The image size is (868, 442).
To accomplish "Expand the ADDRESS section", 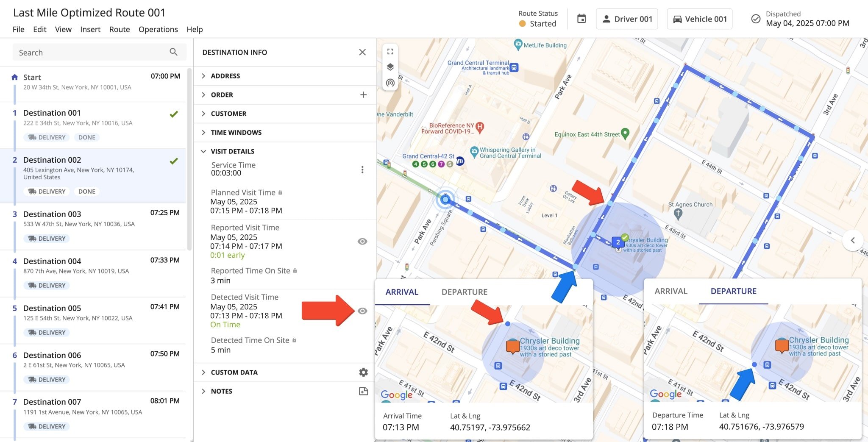I will pos(285,76).
